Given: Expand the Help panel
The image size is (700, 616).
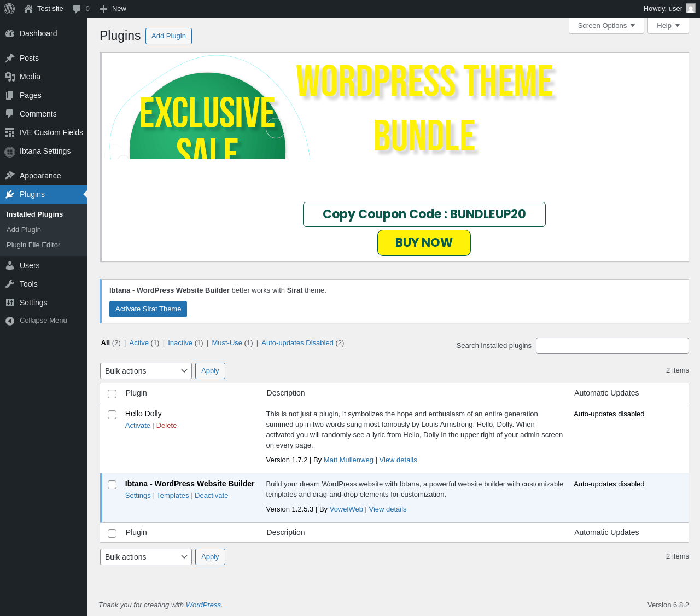Looking at the screenshot, I should [x=668, y=26].
